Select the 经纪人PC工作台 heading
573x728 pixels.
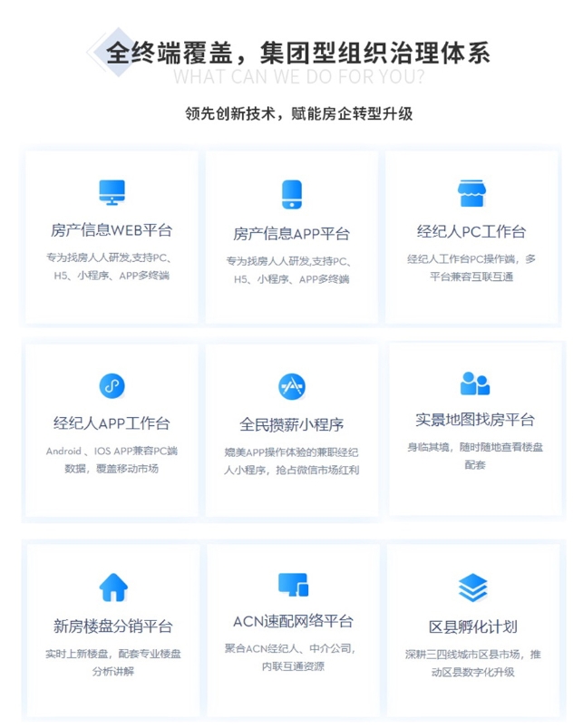pyautogui.click(x=471, y=231)
